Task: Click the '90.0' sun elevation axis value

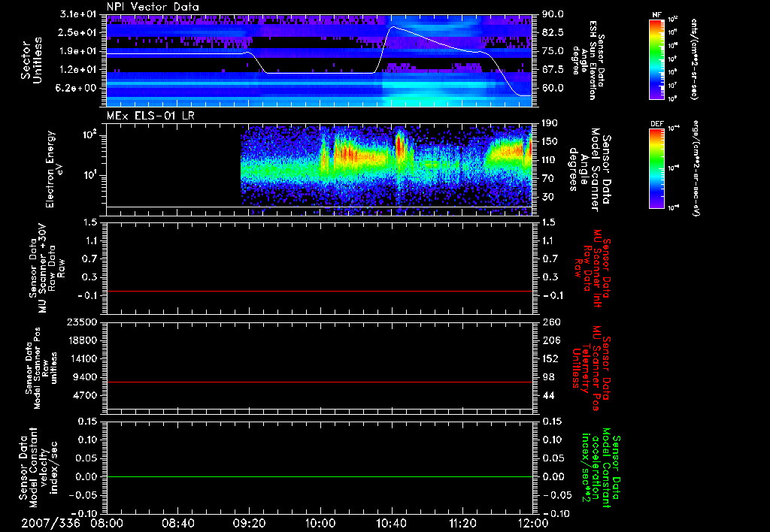Action: tap(553, 14)
